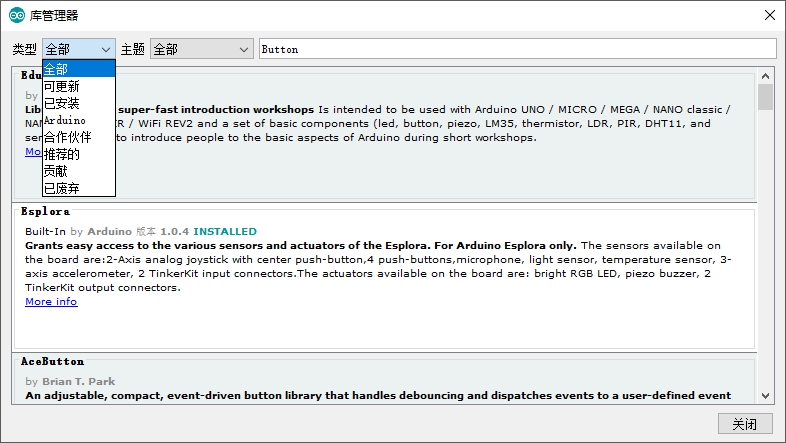Select 合作伙伴 in the type list
This screenshot has width=786, height=443.
coord(79,137)
